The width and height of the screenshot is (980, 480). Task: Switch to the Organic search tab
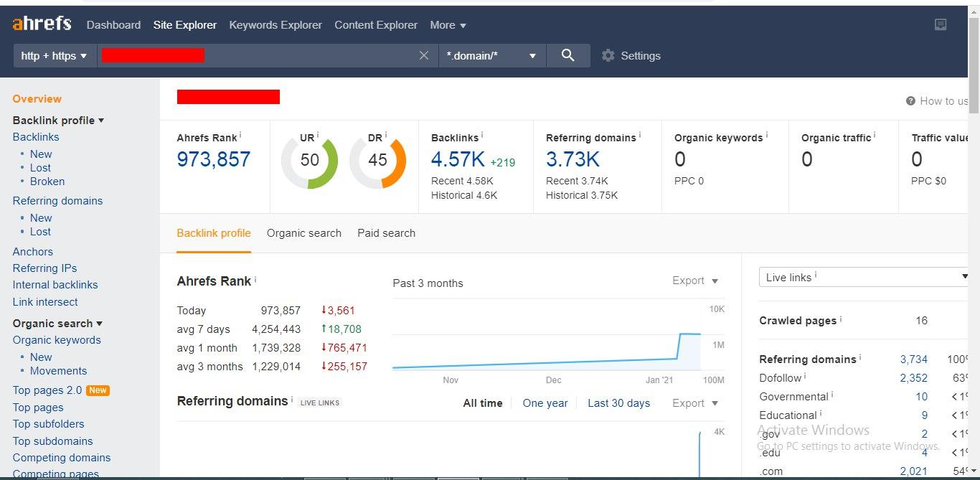click(x=303, y=233)
